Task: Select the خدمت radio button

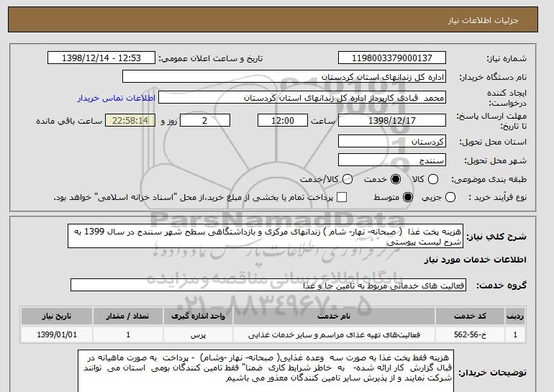Action: 396,179
